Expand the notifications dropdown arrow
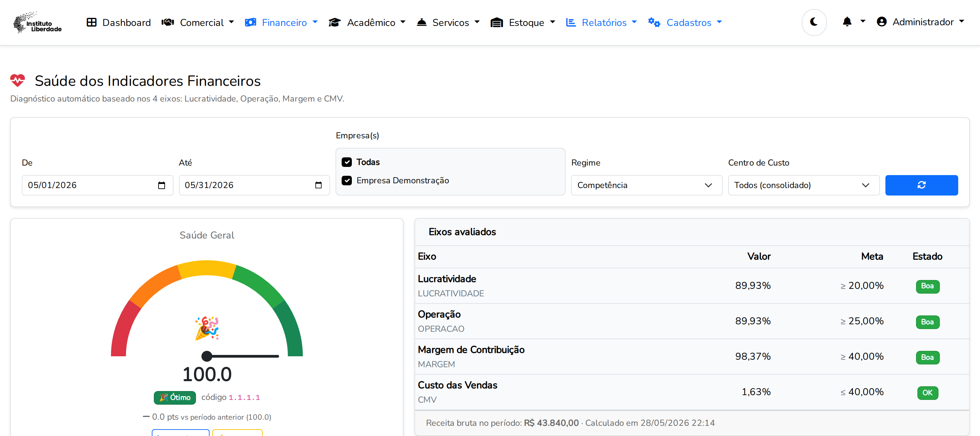The height and width of the screenshot is (436, 980). pos(863,22)
